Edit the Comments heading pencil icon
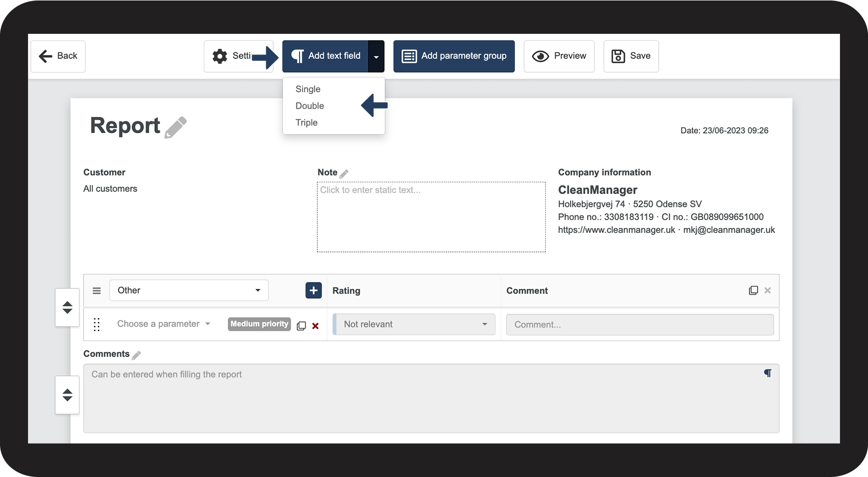Image resolution: width=868 pixels, height=477 pixels. [x=136, y=355]
